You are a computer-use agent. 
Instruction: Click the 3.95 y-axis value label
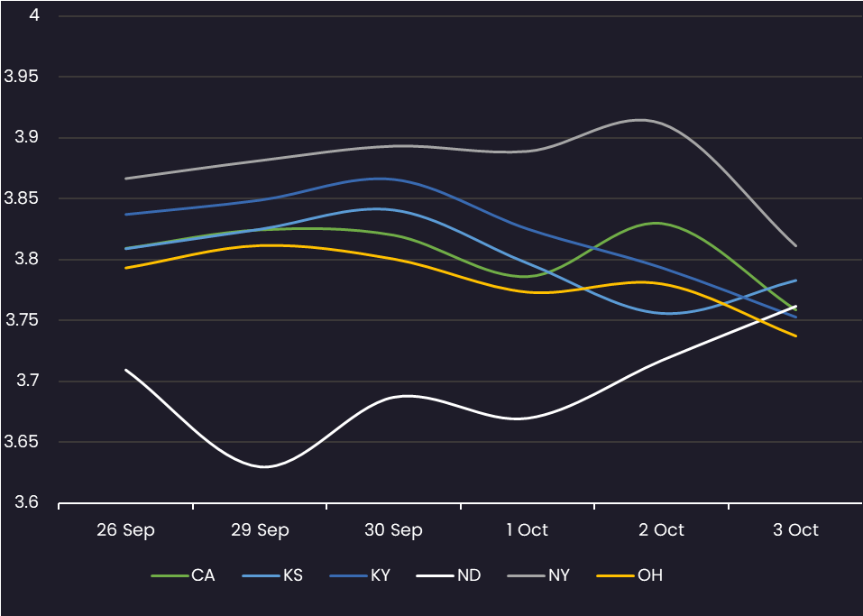pos(22,77)
